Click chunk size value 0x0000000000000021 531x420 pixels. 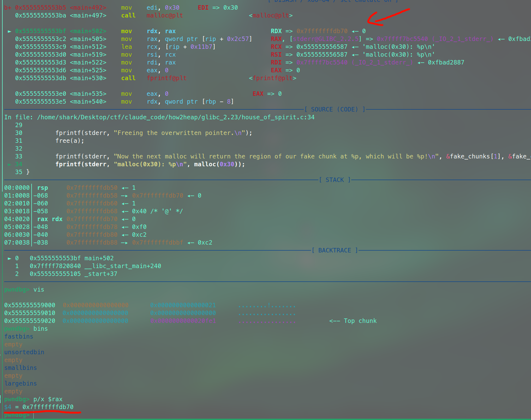[183, 305]
